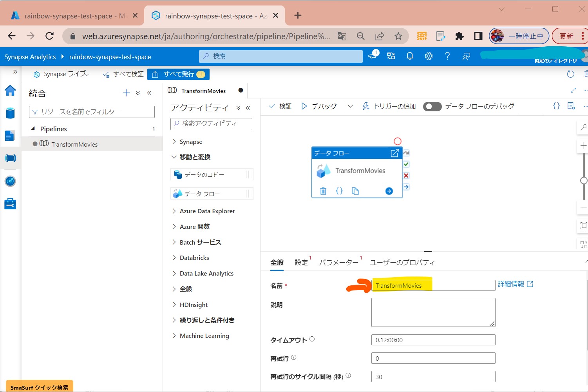Open the Develop hub document icon
The width and height of the screenshot is (588, 392).
point(10,136)
